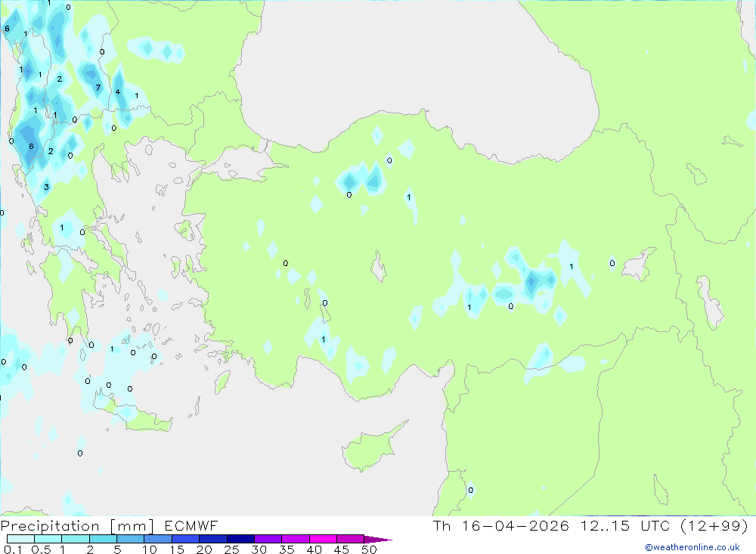Image resolution: width=756 pixels, height=554 pixels.
Task: Click the 0.1–0.5 mm legend color swatch
Action: (x=20, y=539)
